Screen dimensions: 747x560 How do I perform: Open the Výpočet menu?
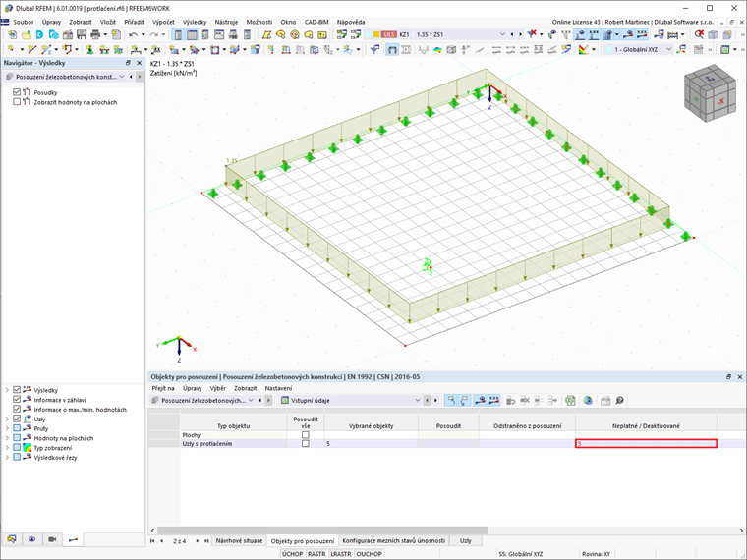click(x=163, y=22)
